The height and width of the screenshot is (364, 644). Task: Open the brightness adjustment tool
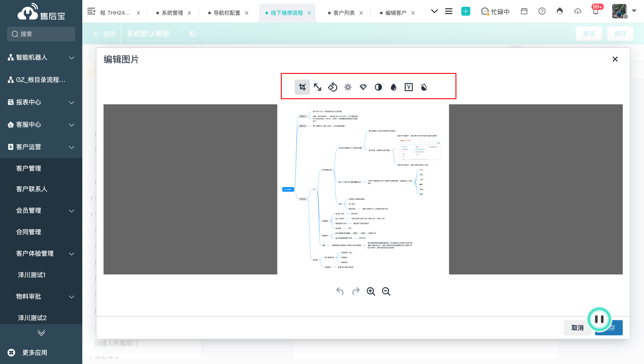click(348, 87)
